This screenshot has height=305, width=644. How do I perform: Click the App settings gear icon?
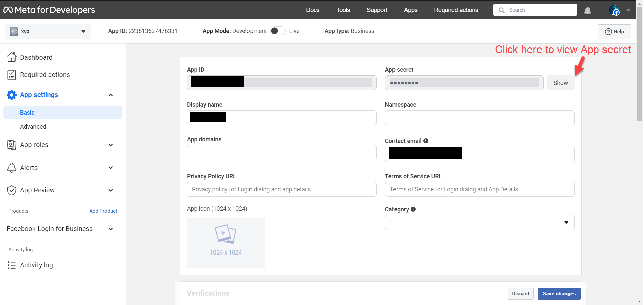click(12, 95)
